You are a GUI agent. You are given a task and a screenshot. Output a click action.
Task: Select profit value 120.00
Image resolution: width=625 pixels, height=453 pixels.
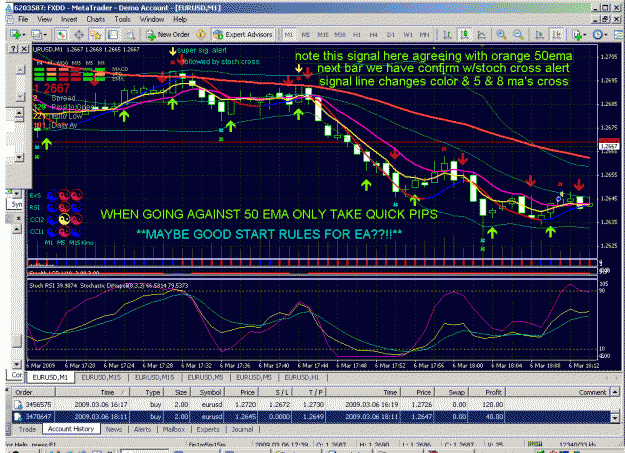493,404
